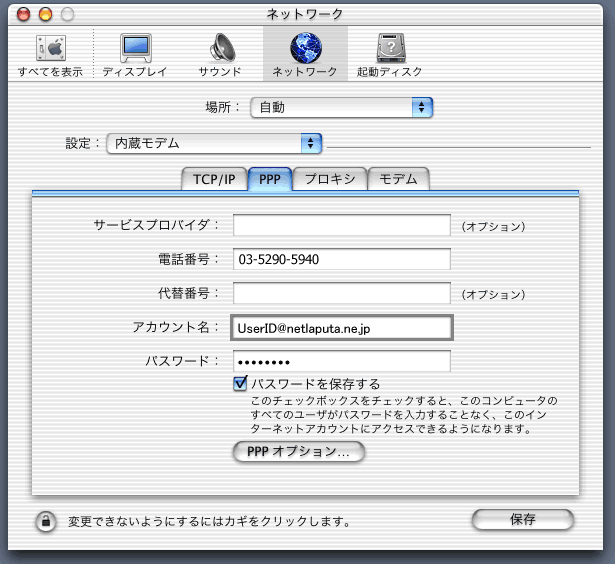Click the サービスプロバイダ input field
The image size is (615, 564).
pyautogui.click(x=342, y=225)
